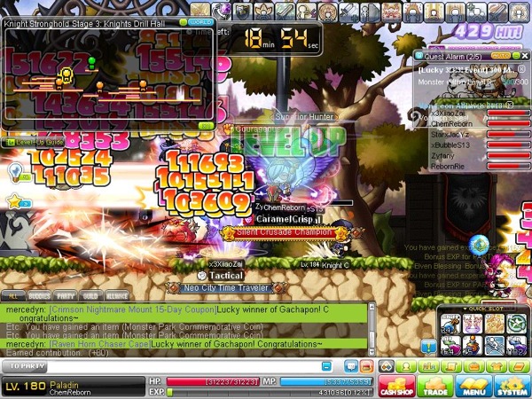The image size is (532, 399).
Task: Open the equipment shirt icon
Action: 496,366
